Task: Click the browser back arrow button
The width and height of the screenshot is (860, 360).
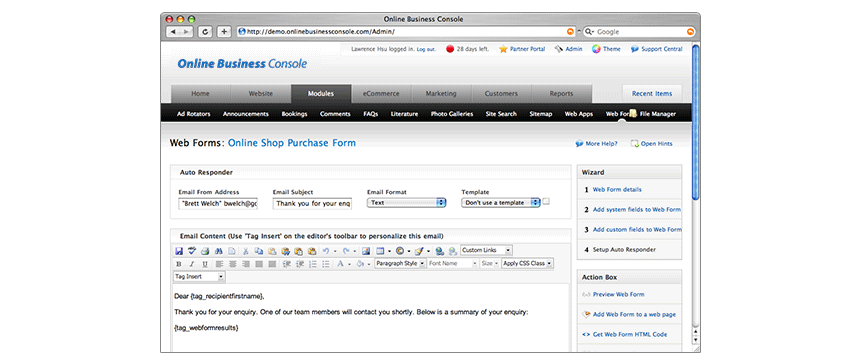Action: coord(173,32)
